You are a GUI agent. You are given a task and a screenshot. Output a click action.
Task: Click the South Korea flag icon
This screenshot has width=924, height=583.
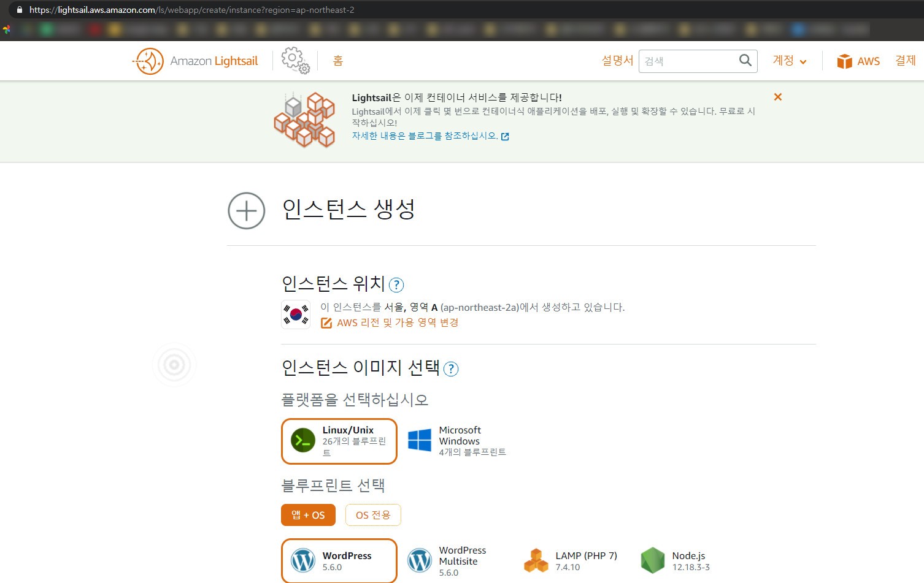pyautogui.click(x=296, y=314)
